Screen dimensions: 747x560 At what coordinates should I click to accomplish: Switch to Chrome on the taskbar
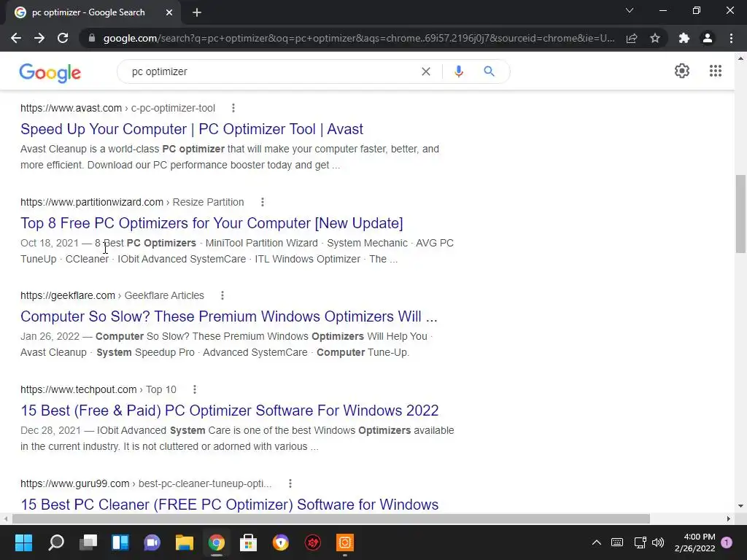pyautogui.click(x=216, y=542)
